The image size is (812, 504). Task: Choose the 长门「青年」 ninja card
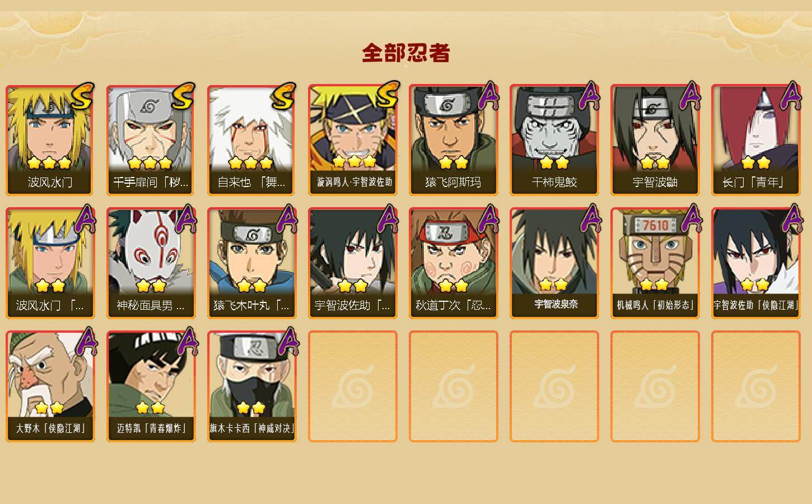click(x=755, y=140)
